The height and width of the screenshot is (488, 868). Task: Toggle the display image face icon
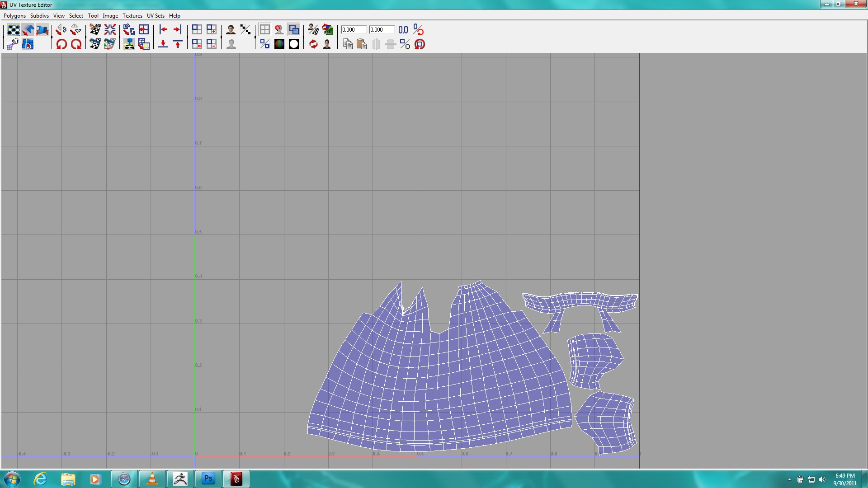pos(231,30)
